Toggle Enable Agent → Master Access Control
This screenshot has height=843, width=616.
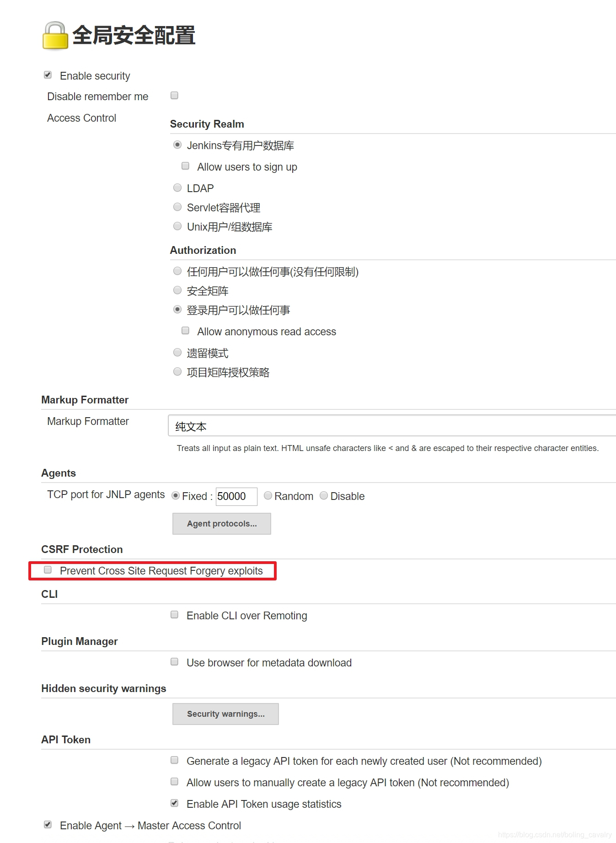pos(48,825)
